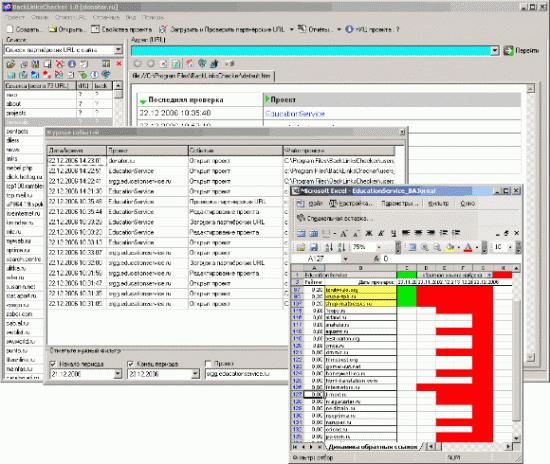Select top.mail.ru in the URL list
The image size is (550, 464).
click(24, 195)
